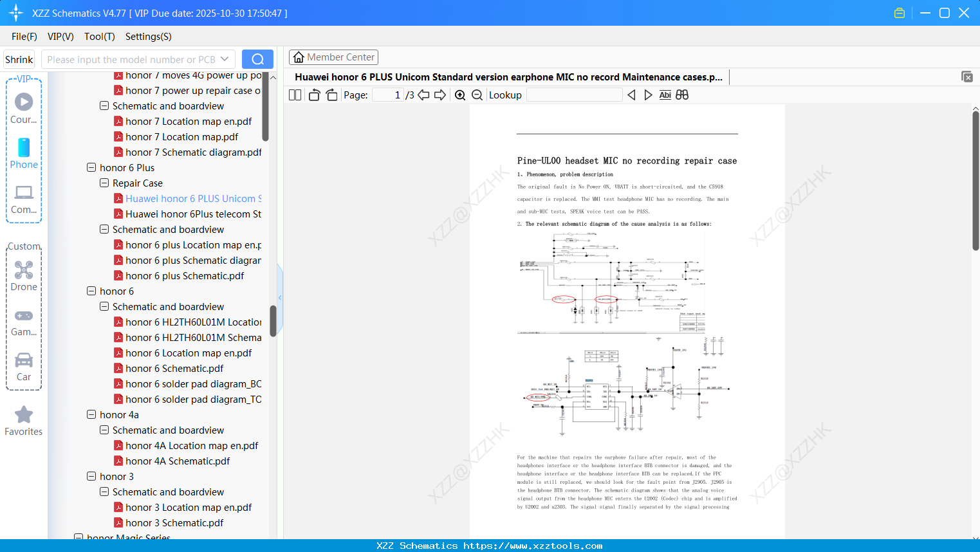Click the page number input field

click(388, 95)
